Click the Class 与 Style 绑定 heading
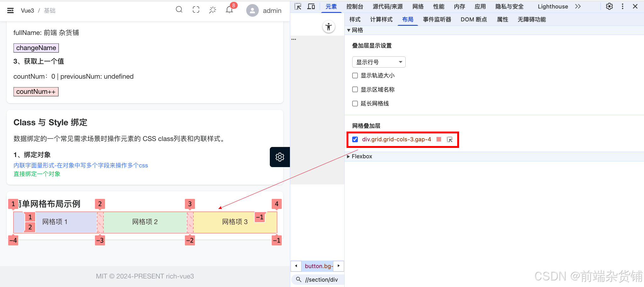 tap(50, 122)
